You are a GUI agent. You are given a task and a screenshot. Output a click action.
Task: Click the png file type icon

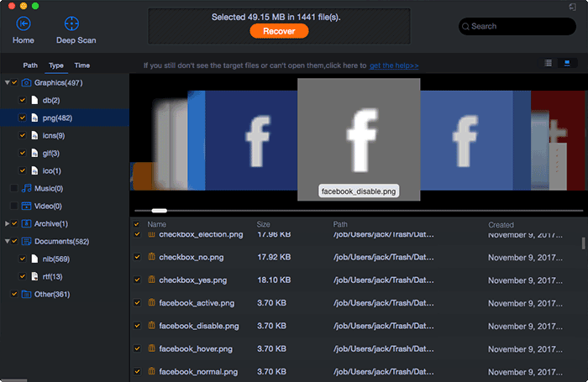coord(34,118)
